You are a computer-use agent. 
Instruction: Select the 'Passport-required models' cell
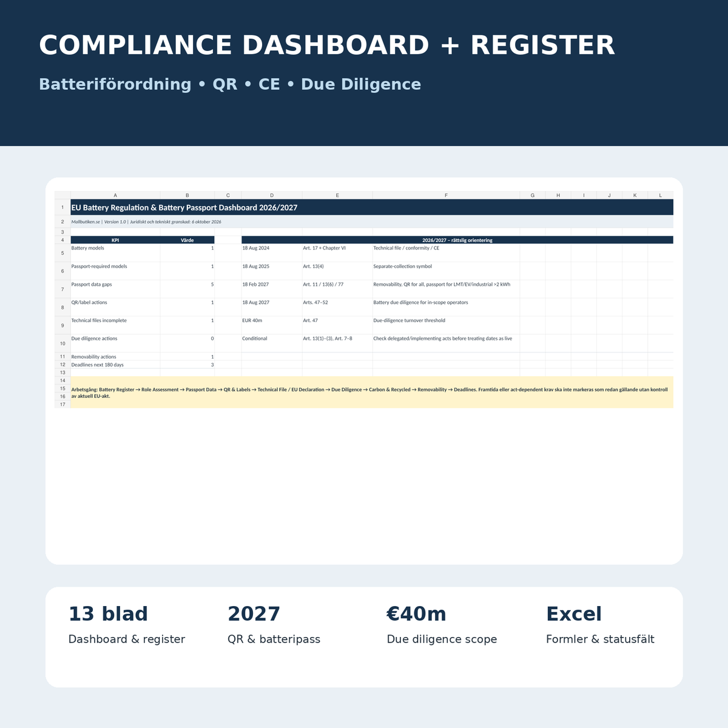[115, 271]
